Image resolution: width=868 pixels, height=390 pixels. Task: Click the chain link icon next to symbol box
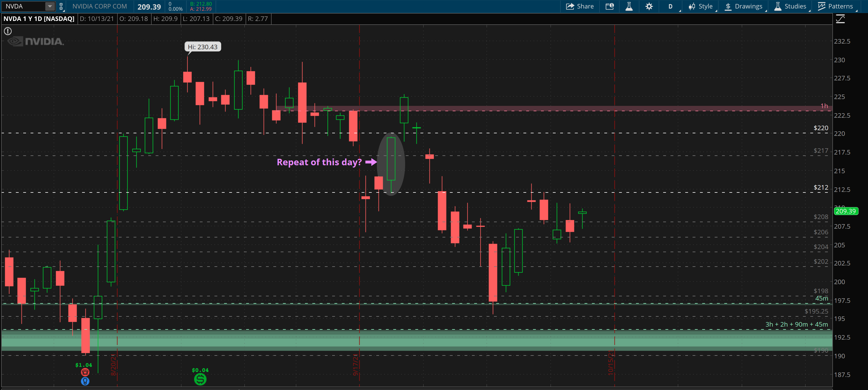(x=61, y=6)
